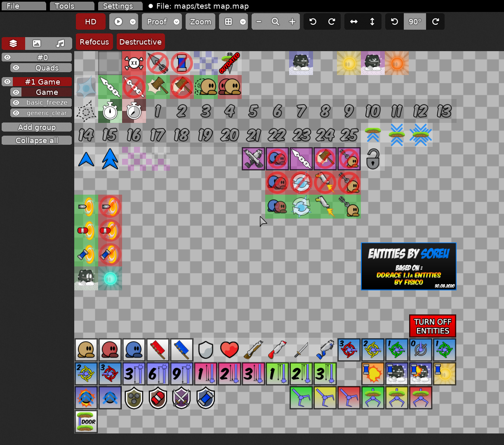Select the basic_freeze layer
Screen dimensions: 504x445
pyautogui.click(x=47, y=102)
